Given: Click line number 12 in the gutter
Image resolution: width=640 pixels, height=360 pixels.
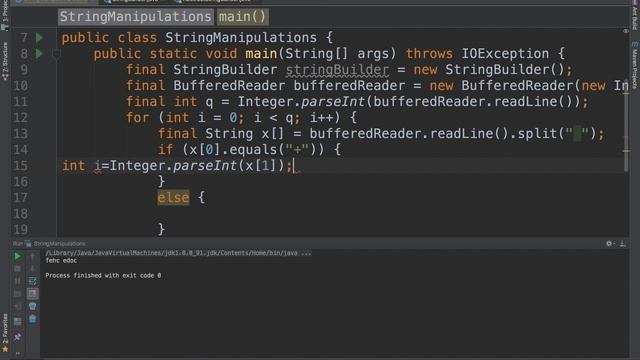Looking at the screenshot, I should pos(20,118).
